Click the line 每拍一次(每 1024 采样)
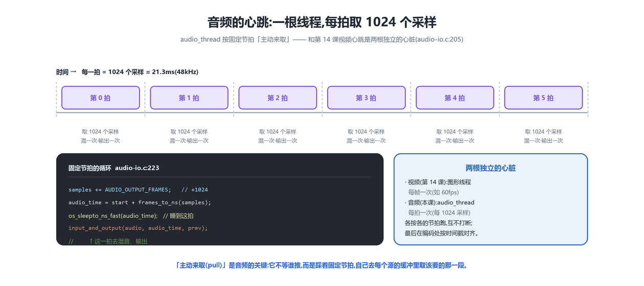This screenshot has height=286, width=644. tap(439, 212)
